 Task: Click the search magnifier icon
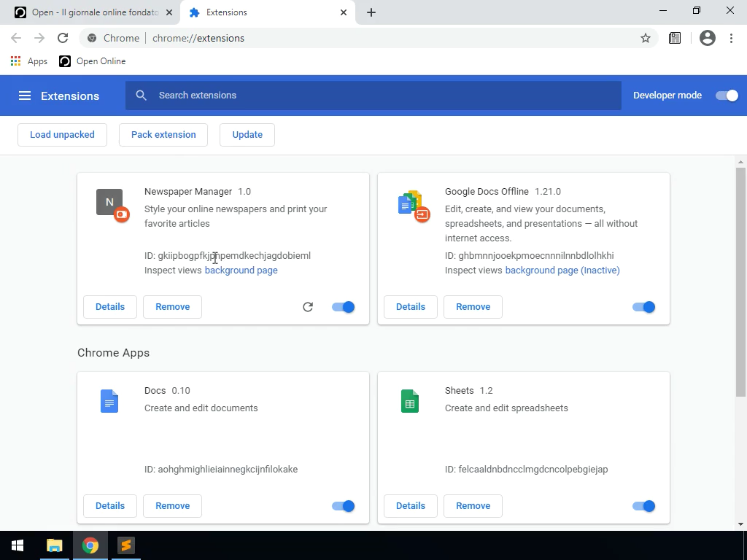click(x=141, y=96)
